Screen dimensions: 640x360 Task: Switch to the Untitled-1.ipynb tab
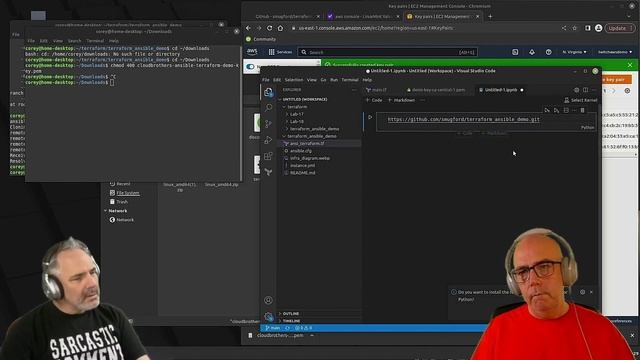(501, 90)
